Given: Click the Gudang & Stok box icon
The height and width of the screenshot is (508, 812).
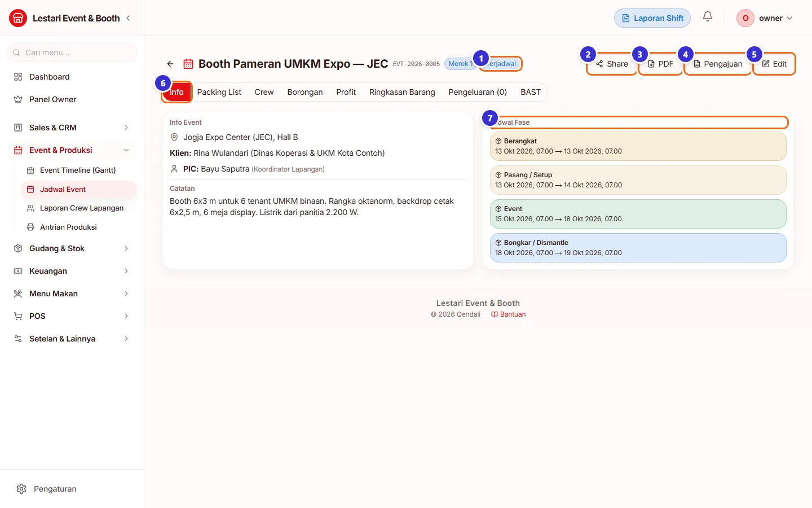Looking at the screenshot, I should [x=18, y=248].
